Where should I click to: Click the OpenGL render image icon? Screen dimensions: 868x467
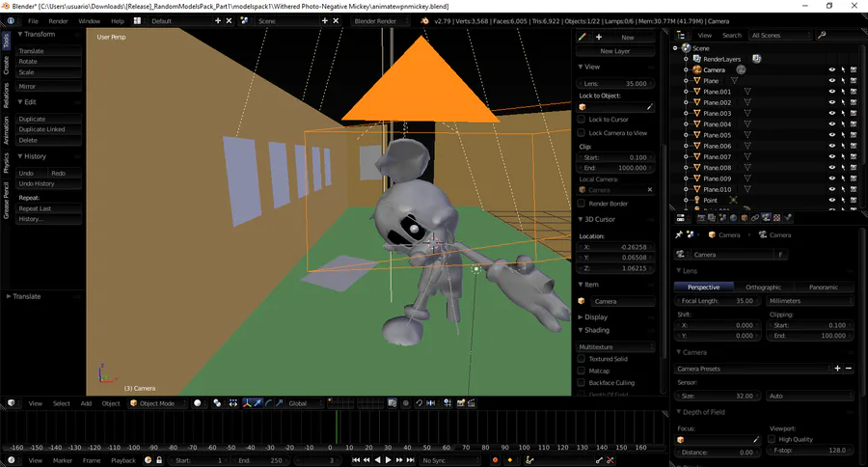click(x=461, y=403)
